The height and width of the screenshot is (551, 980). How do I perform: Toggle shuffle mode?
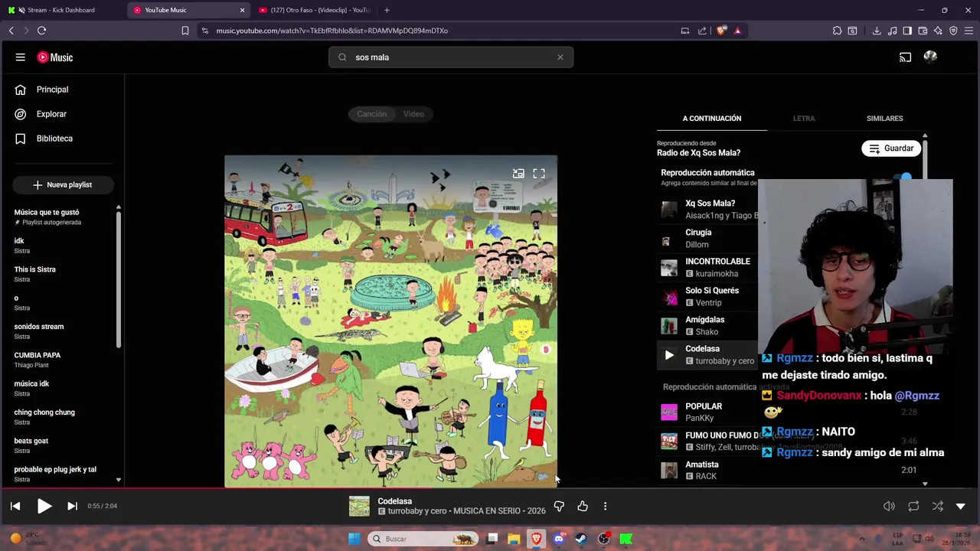937,506
